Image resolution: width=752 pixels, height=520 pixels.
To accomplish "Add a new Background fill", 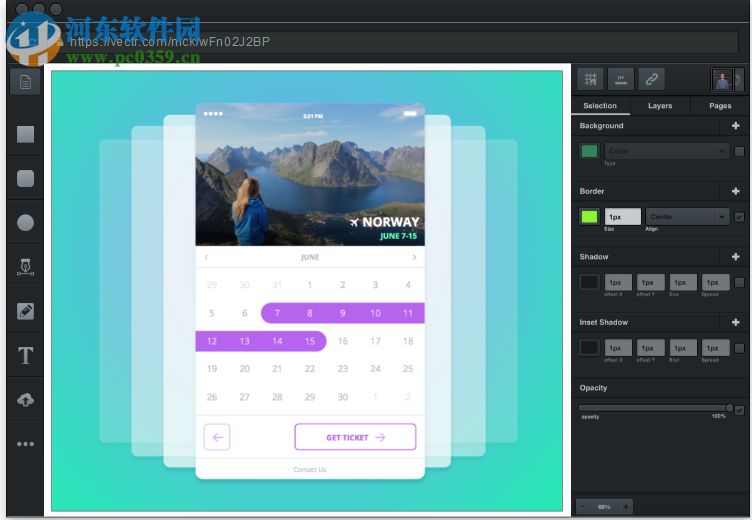I will 736,126.
